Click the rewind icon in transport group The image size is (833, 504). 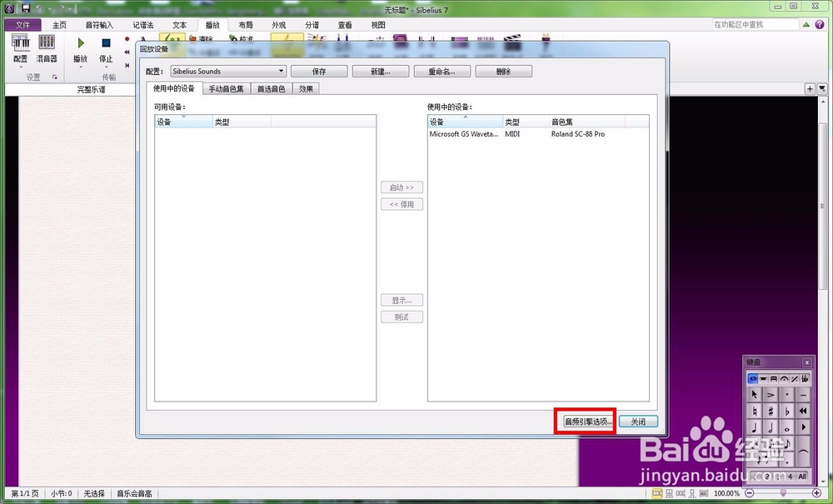click(x=127, y=52)
